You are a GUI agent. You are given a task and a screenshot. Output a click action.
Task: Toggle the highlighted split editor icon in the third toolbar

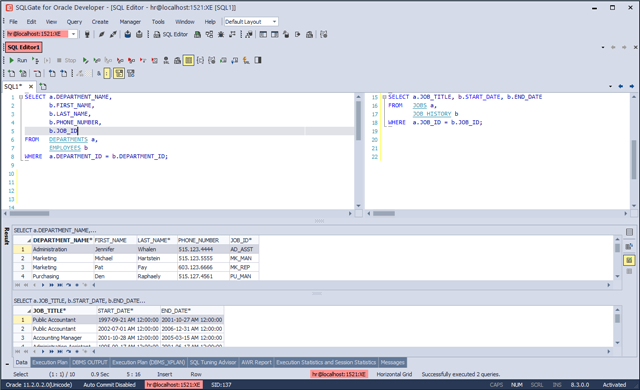(119, 73)
